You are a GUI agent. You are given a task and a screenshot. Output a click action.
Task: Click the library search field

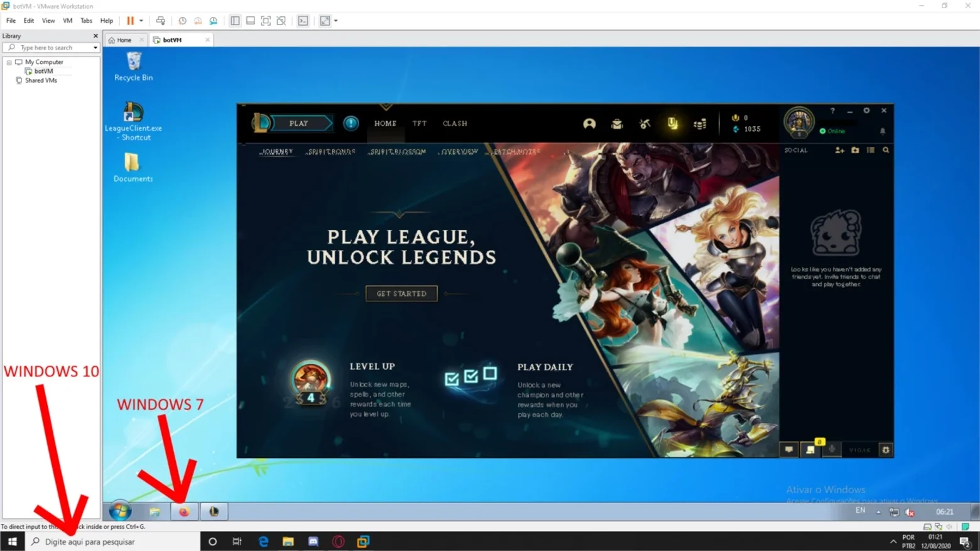(x=52, y=48)
